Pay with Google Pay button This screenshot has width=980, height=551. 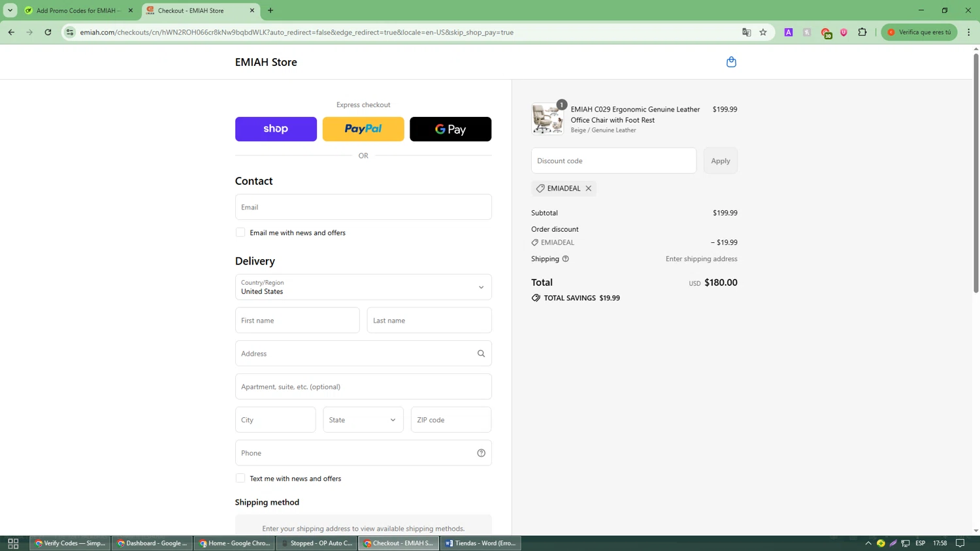point(450,129)
